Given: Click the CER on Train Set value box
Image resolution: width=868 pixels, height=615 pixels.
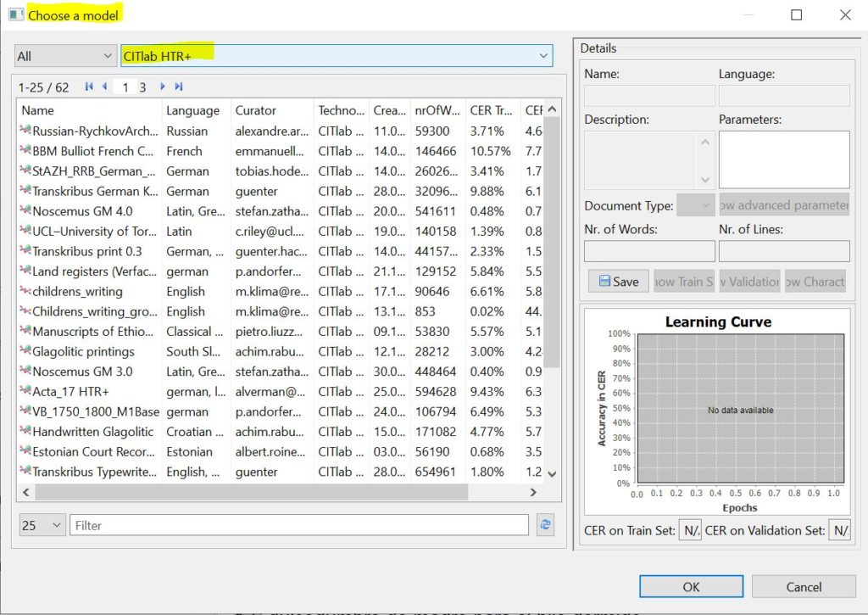Looking at the screenshot, I should click(x=690, y=530).
